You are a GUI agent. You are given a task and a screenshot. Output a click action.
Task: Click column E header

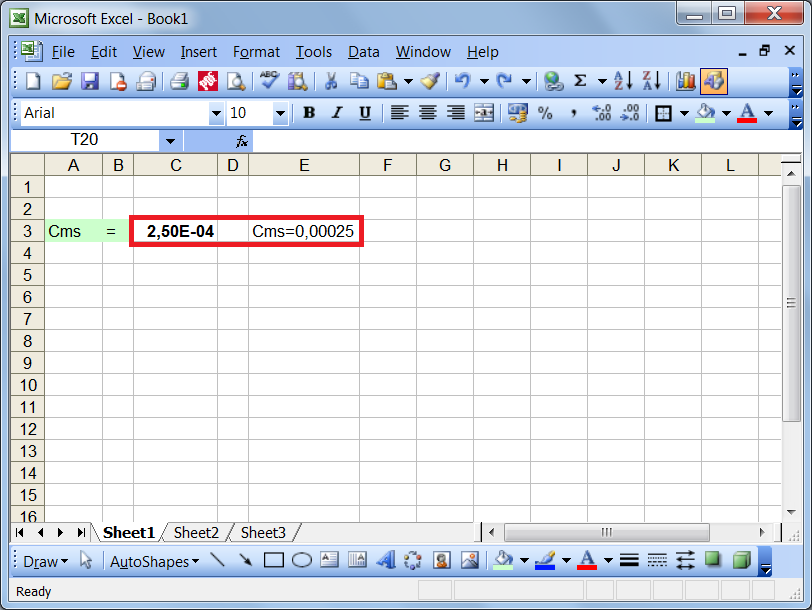tap(304, 165)
